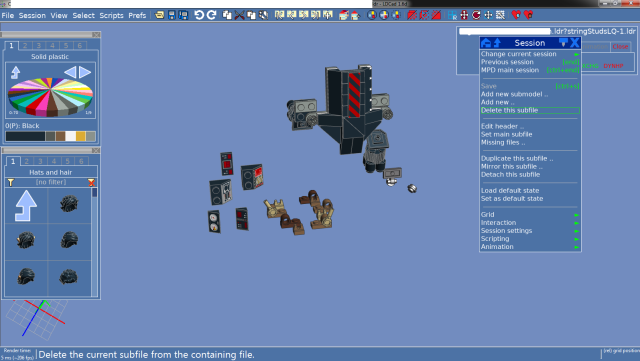Pick the brown color swatch
The width and height of the screenshot is (640, 361).
[60, 136]
